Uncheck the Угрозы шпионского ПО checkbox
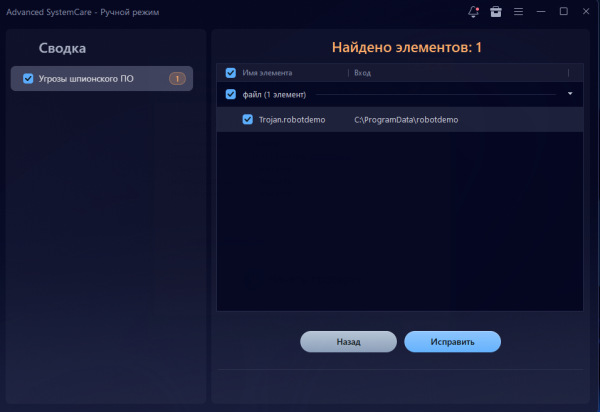This screenshot has height=412, width=600. coord(28,78)
